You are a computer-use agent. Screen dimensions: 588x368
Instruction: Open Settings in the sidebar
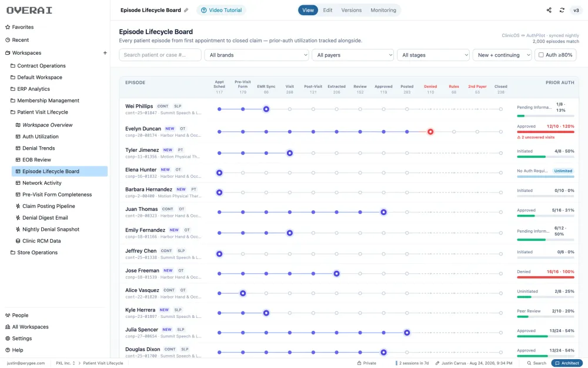click(x=19, y=339)
